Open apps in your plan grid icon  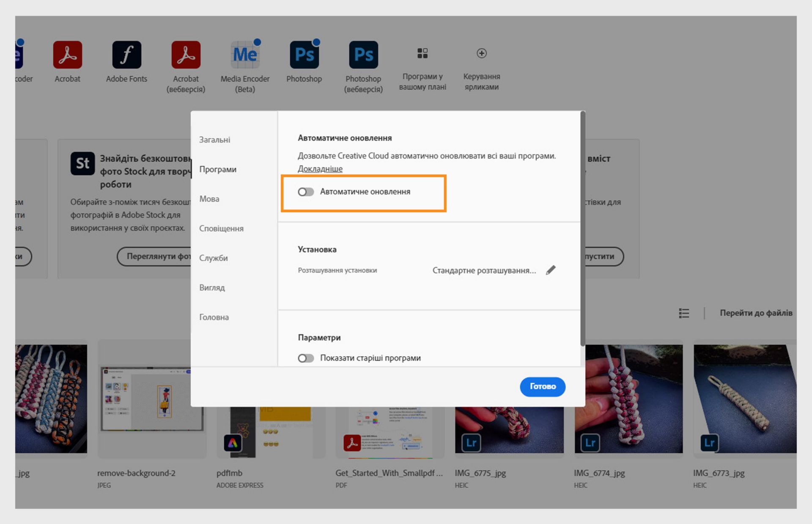coord(422,53)
